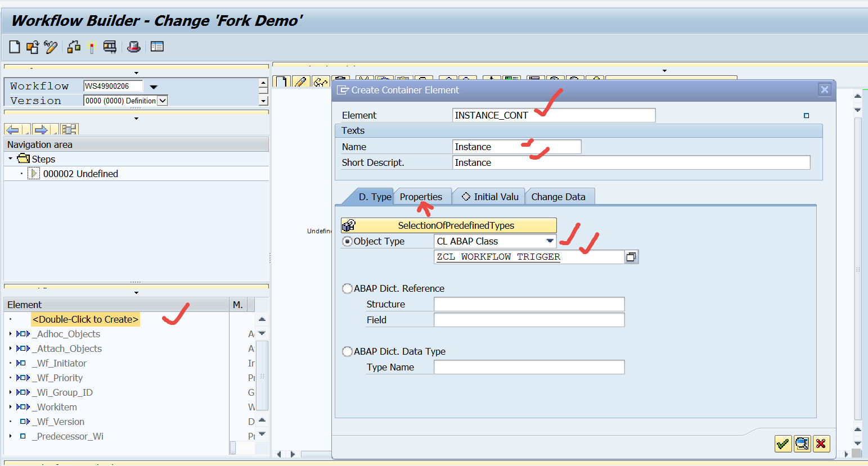Create a new workflow via the blank page icon
The height and width of the screenshot is (466, 868).
pyautogui.click(x=14, y=47)
